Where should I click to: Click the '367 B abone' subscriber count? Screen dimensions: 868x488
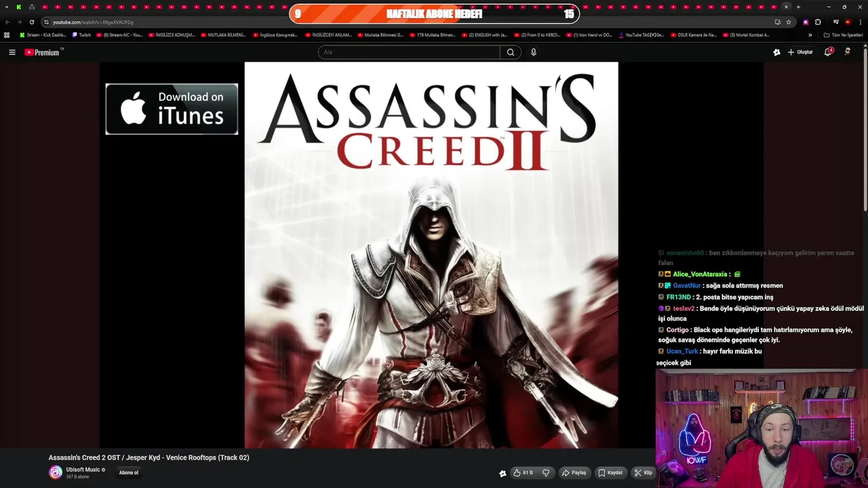pos(77,477)
